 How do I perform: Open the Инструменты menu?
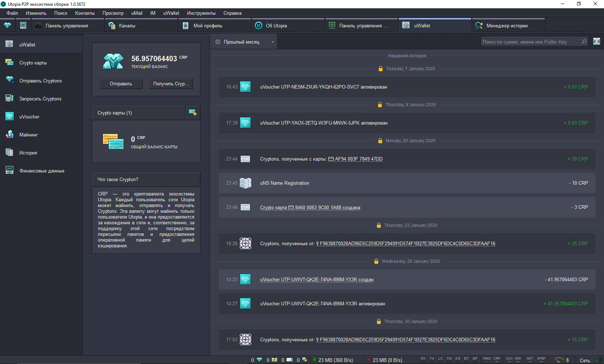point(201,13)
